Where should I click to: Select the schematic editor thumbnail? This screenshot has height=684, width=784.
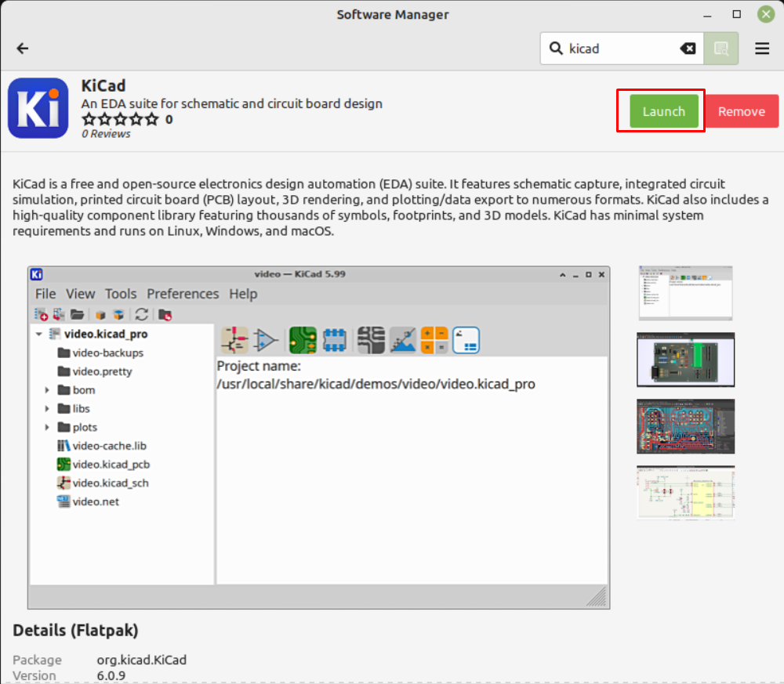(x=685, y=493)
